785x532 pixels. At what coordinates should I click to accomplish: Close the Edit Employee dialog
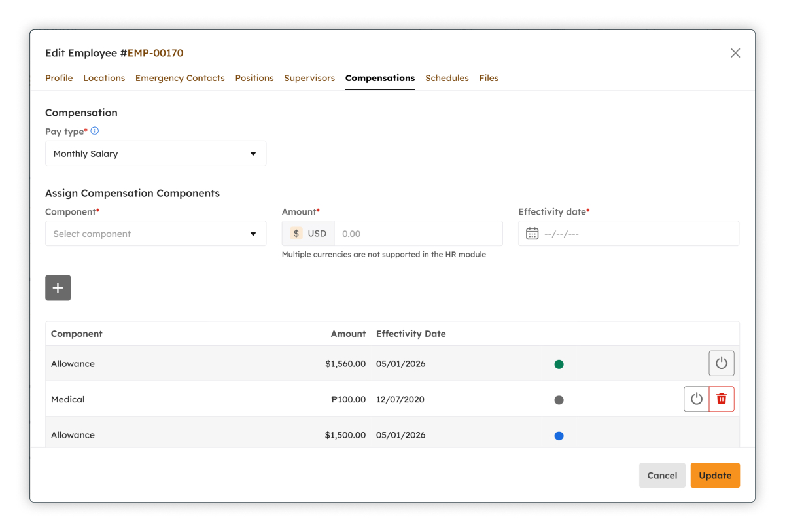[735, 53]
